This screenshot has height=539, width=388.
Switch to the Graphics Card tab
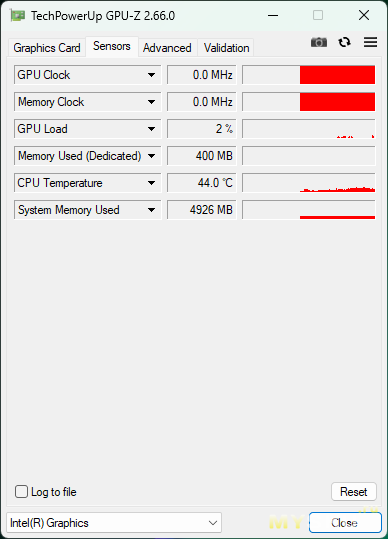click(x=47, y=48)
